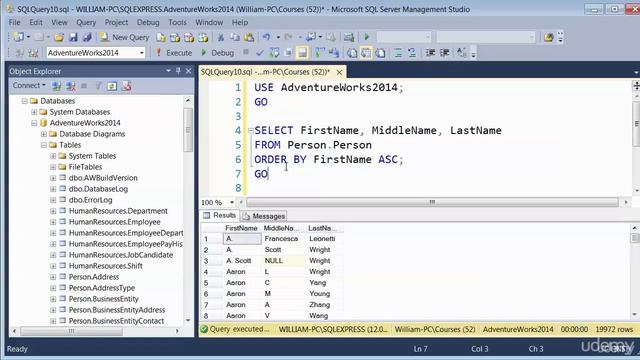
Task: Click the Decrease Indent icon
Action: pos(430,53)
